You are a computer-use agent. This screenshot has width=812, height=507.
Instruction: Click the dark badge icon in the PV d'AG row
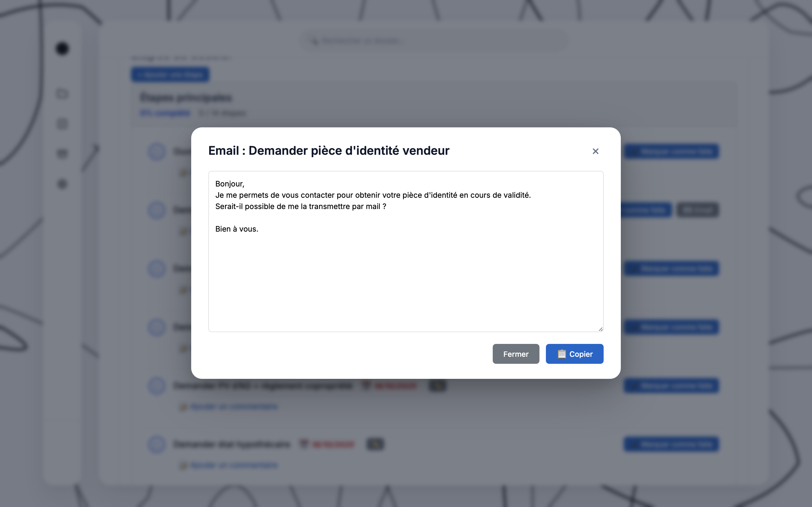[x=438, y=386]
